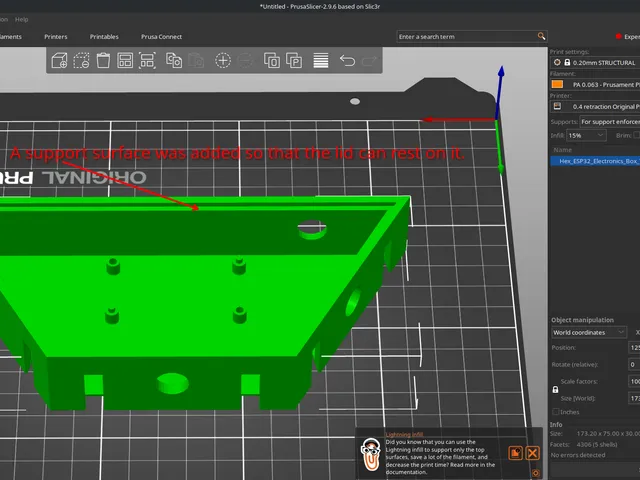Click the 'No errors detected' info text
Screen dimensions: 640x480
[578, 455]
